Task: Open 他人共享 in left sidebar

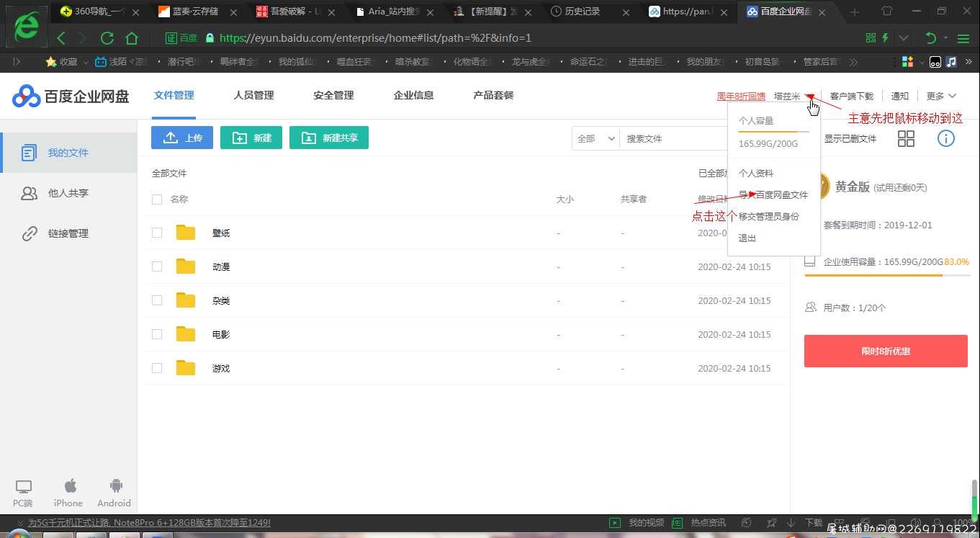Action: coord(68,193)
